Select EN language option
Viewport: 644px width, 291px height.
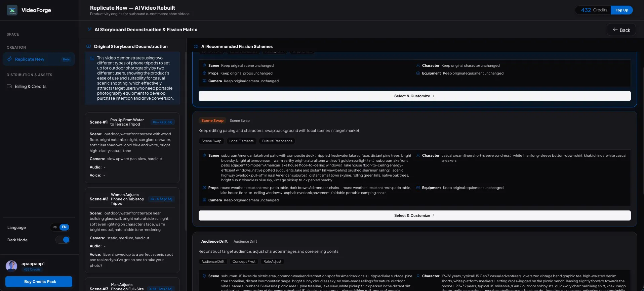[64, 227]
